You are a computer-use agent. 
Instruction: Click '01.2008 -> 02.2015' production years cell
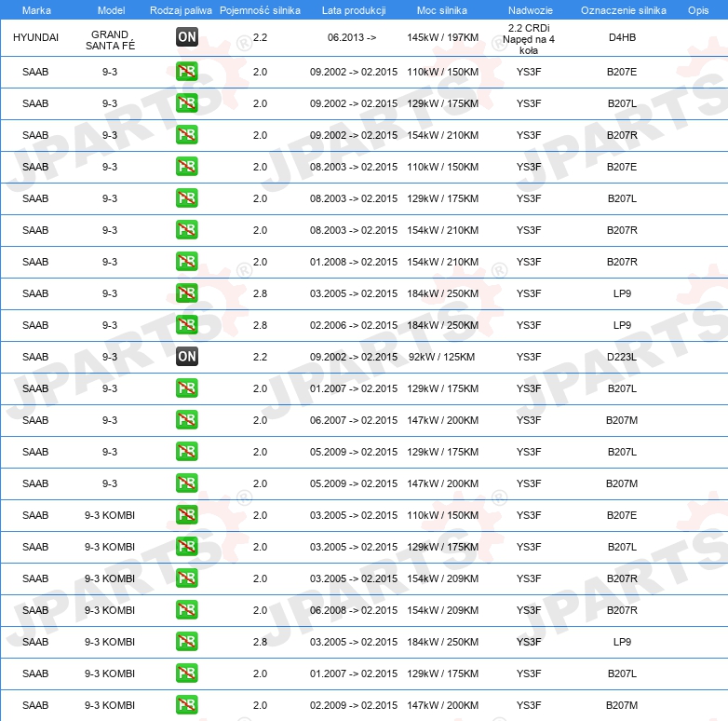pos(354,262)
